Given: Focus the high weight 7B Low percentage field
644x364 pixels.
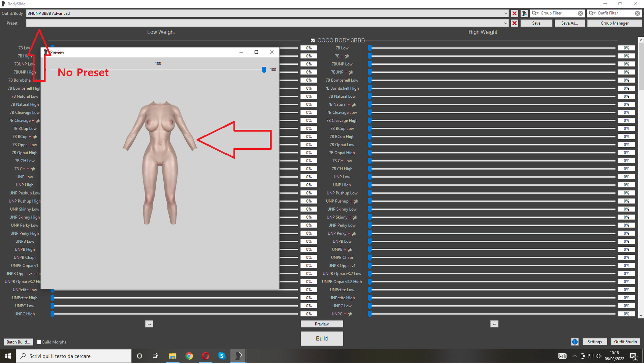Looking at the screenshot, I should (x=626, y=48).
